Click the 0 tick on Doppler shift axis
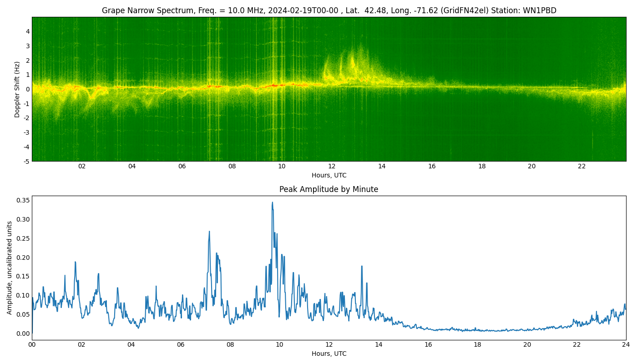 28,89
